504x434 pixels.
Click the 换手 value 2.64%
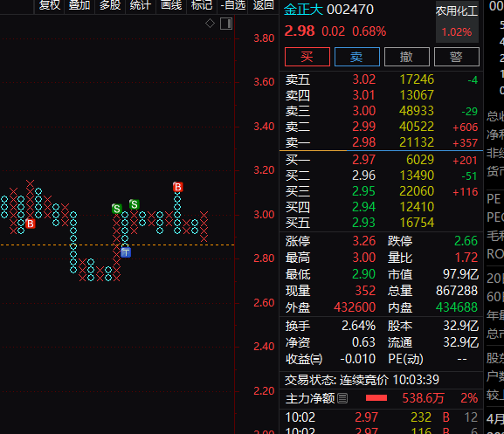pyautogui.click(x=358, y=326)
